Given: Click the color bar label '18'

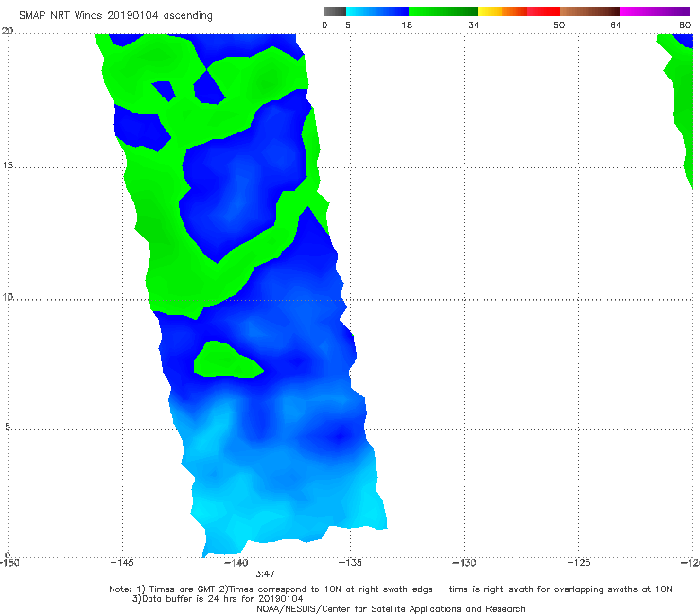Looking at the screenshot, I should point(406,26).
